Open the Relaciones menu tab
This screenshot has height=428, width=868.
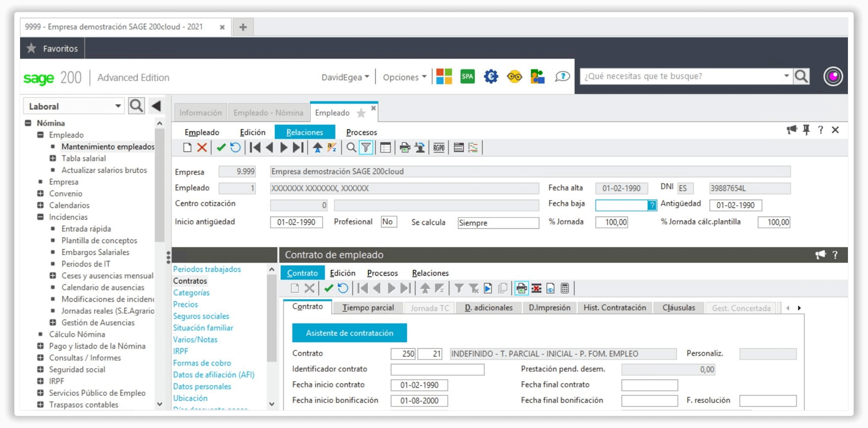pos(305,132)
